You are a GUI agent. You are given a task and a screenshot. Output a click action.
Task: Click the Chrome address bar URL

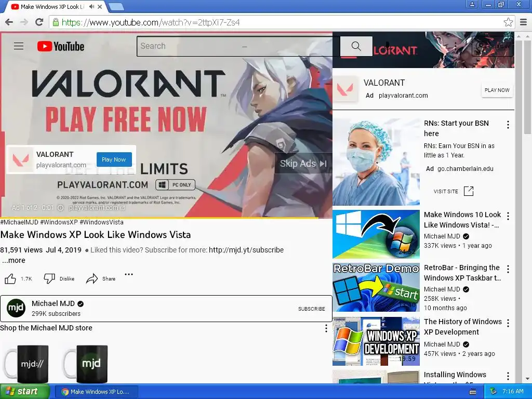(x=151, y=22)
